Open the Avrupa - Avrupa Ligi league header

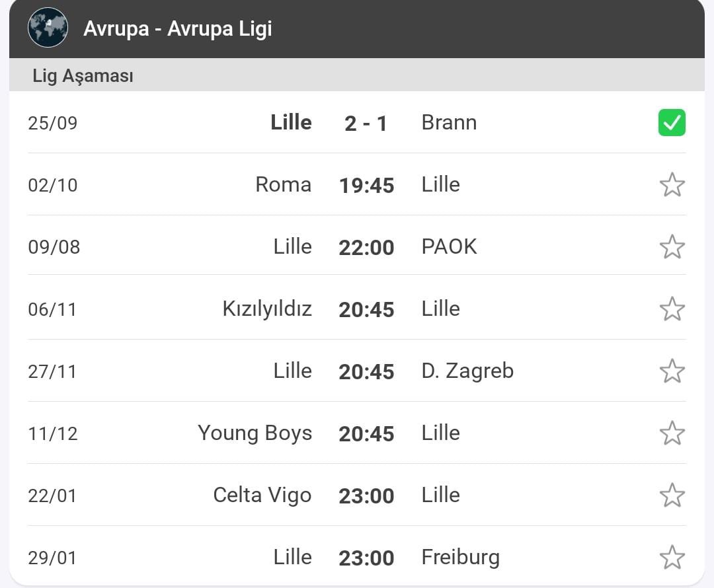[x=357, y=28]
